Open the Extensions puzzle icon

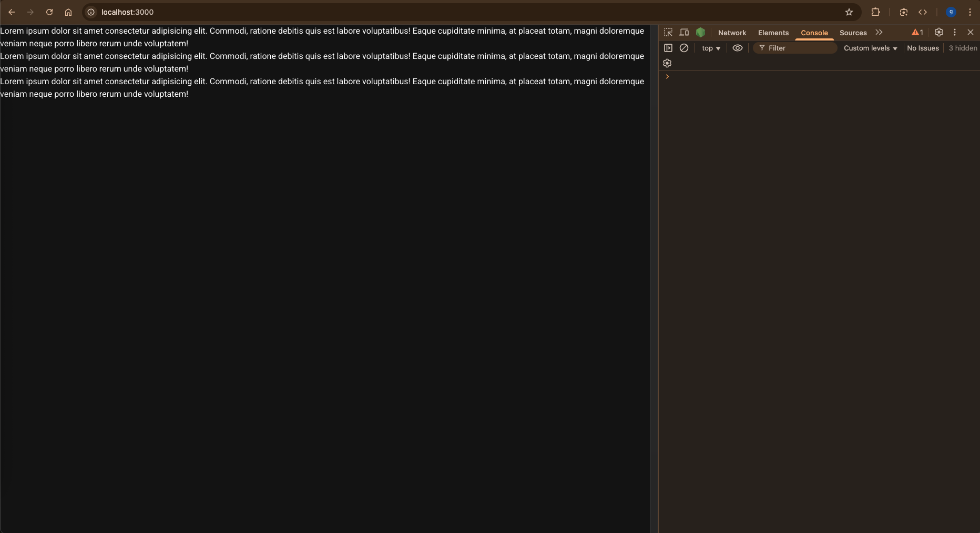tap(876, 12)
